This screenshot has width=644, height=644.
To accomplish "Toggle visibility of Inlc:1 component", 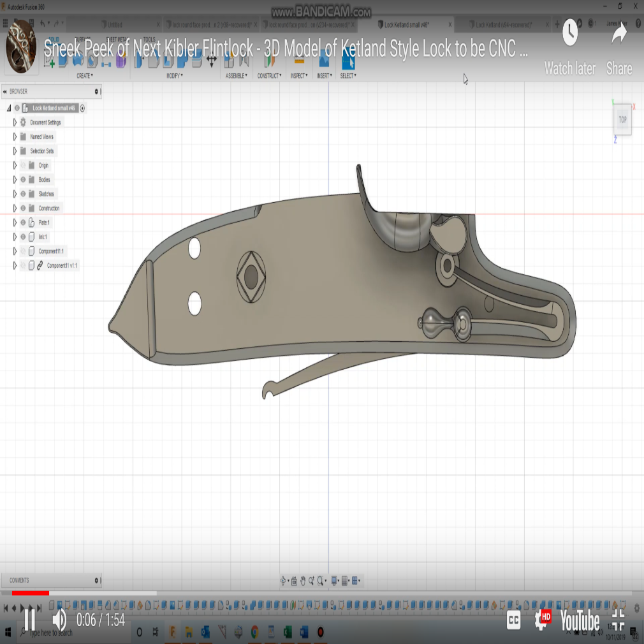I will 23,237.
